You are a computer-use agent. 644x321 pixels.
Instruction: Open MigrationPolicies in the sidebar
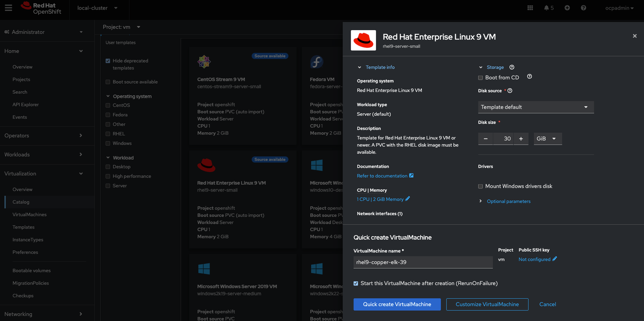click(x=31, y=283)
